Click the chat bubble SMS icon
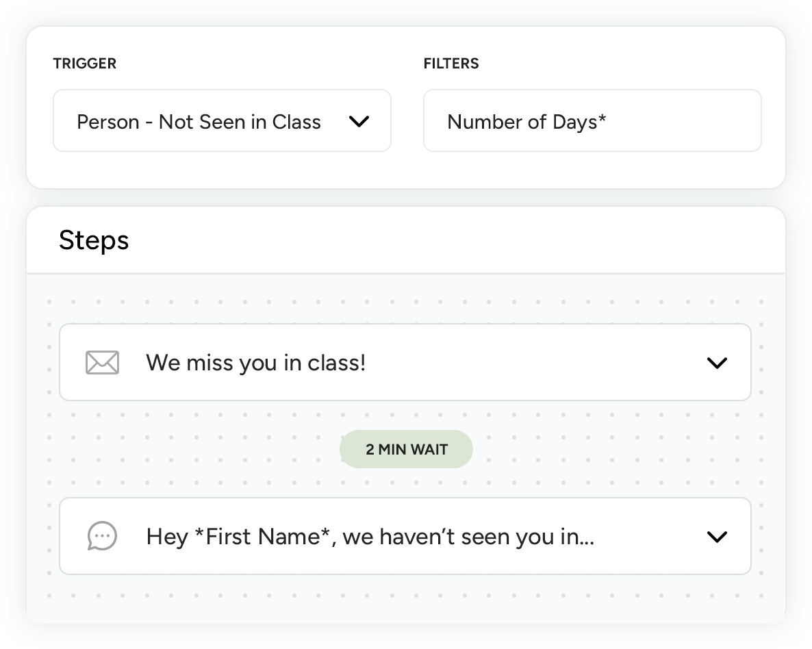812x649 pixels. click(102, 536)
